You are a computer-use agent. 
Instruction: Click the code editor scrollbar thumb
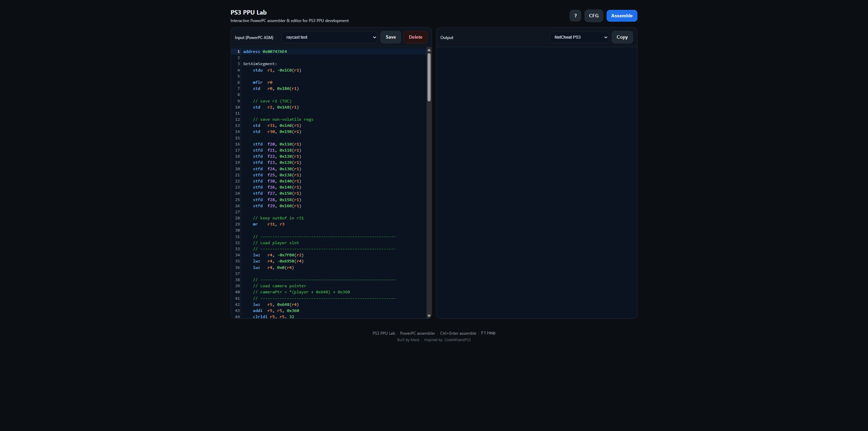pos(429,77)
